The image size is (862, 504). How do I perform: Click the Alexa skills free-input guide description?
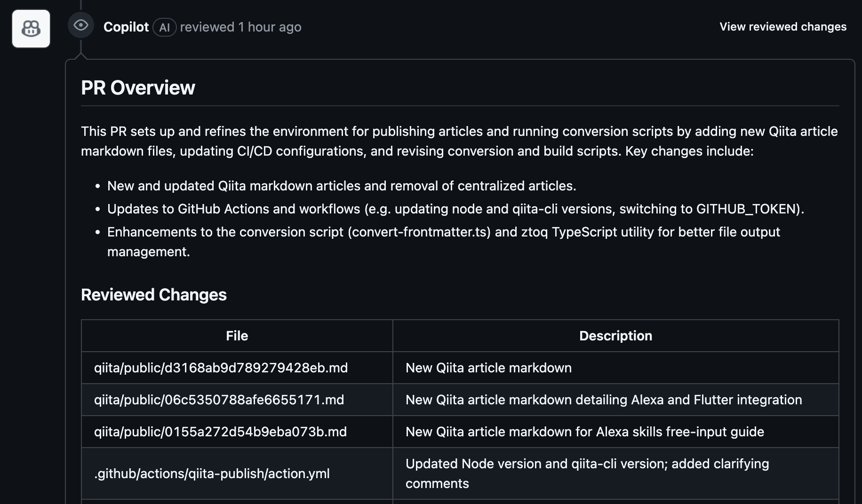click(584, 432)
